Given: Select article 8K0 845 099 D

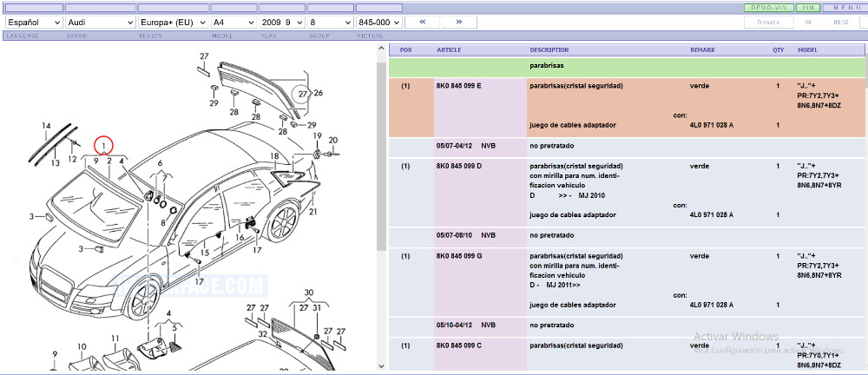Looking at the screenshot, I should [459, 166].
